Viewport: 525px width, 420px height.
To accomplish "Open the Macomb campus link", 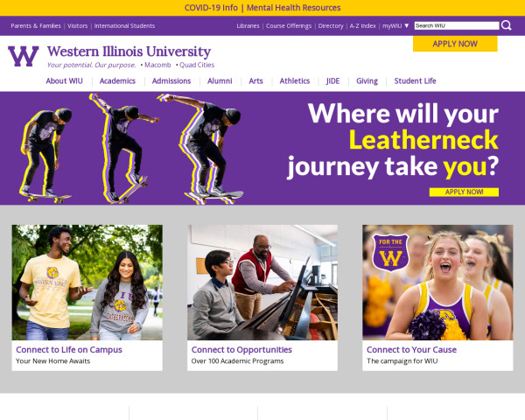I will (x=157, y=65).
